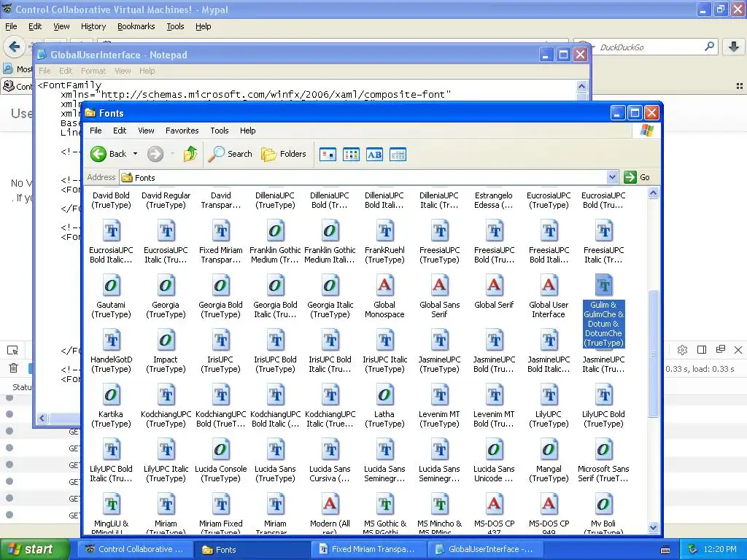This screenshot has width=747, height=560.
Task: Click the Up folder icon in Fonts toolbar
Action: click(190, 154)
